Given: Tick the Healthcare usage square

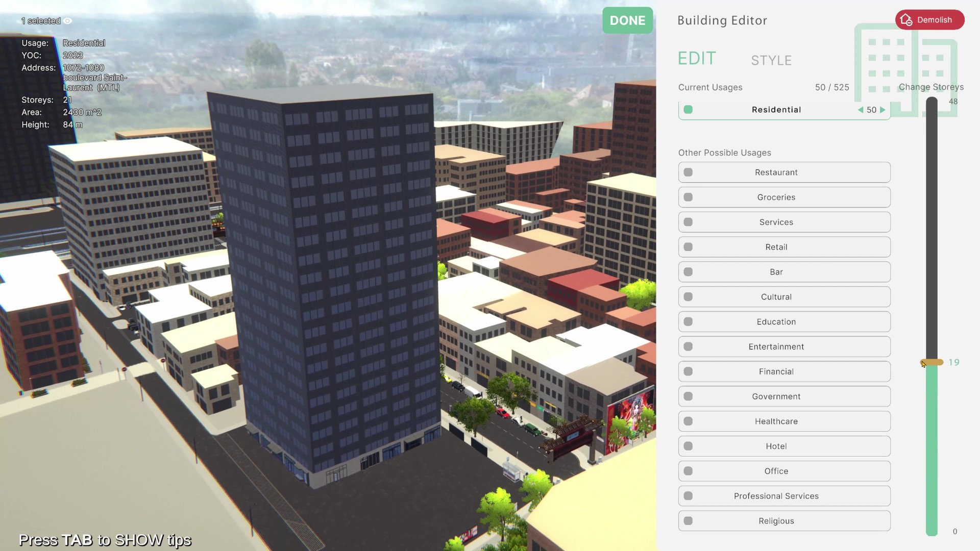Looking at the screenshot, I should click(688, 421).
